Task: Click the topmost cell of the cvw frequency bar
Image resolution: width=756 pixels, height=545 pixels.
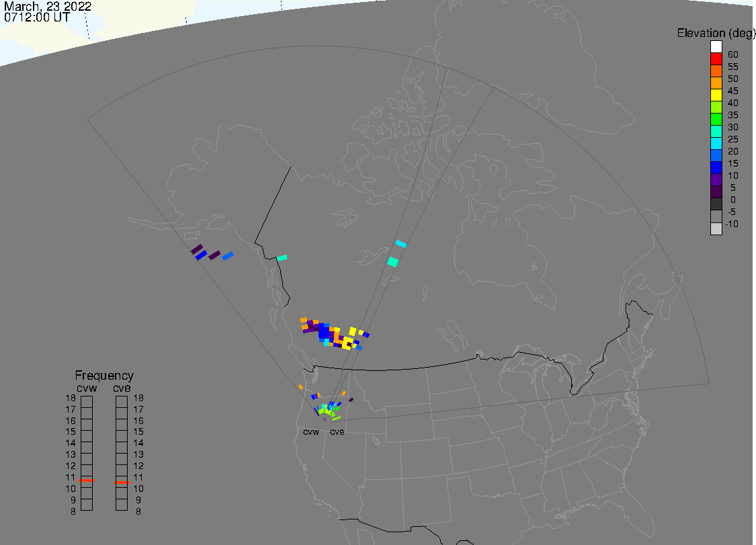Action: pyautogui.click(x=87, y=402)
